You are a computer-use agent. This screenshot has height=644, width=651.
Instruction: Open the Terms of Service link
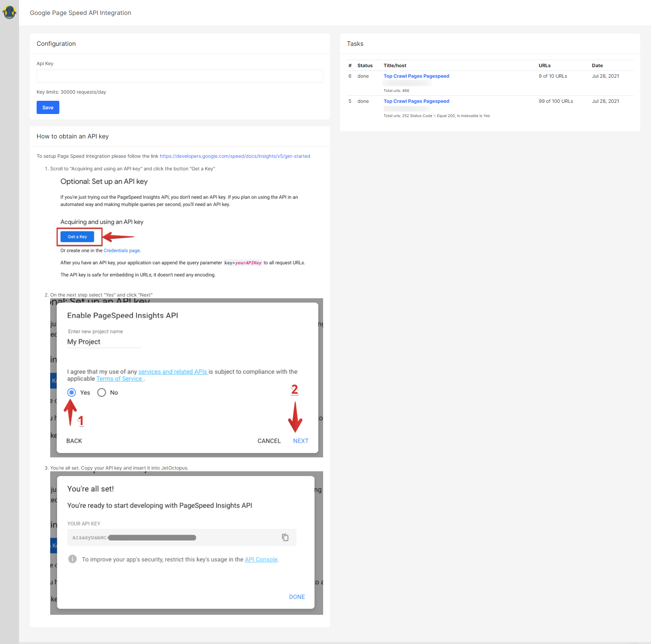120,379
